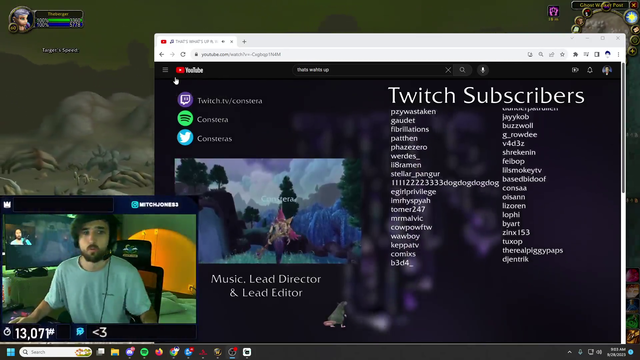Share this page from the address bar
640x360 pixels.
(551, 54)
